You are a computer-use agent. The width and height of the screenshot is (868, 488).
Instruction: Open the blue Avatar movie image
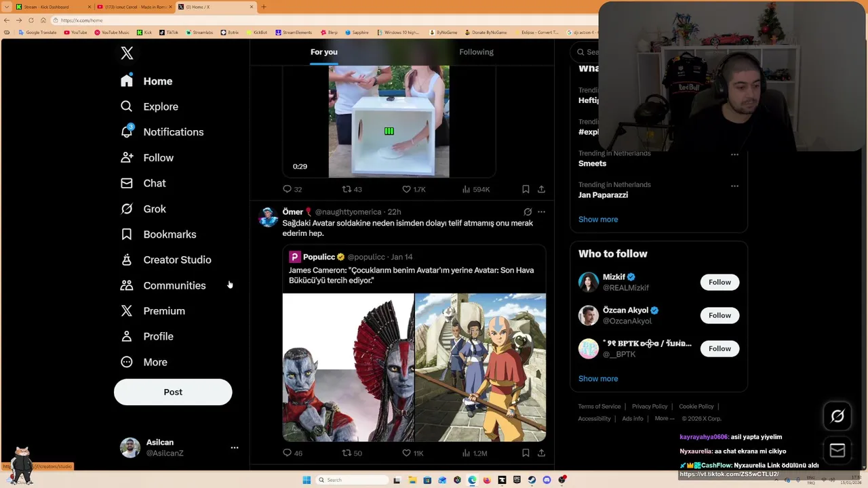coord(348,367)
